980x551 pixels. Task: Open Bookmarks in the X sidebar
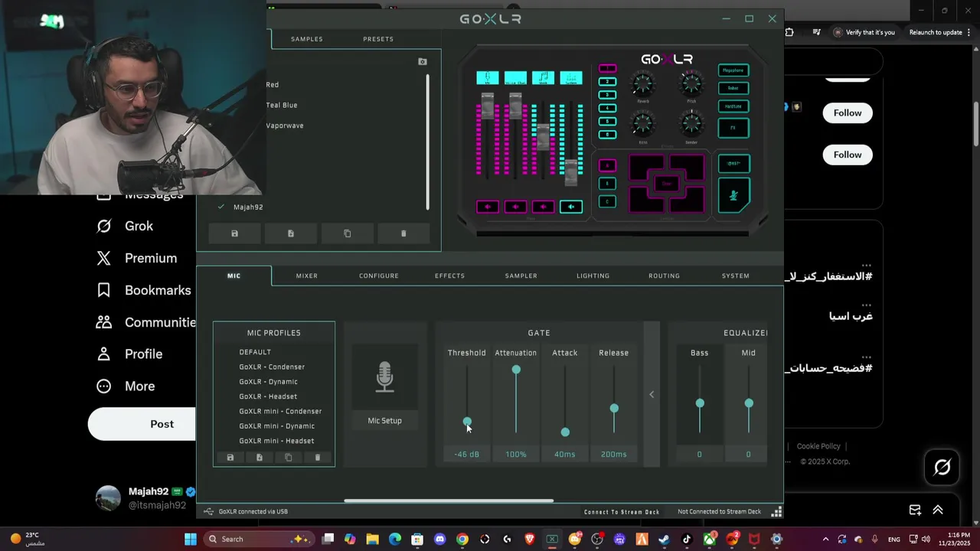point(144,290)
